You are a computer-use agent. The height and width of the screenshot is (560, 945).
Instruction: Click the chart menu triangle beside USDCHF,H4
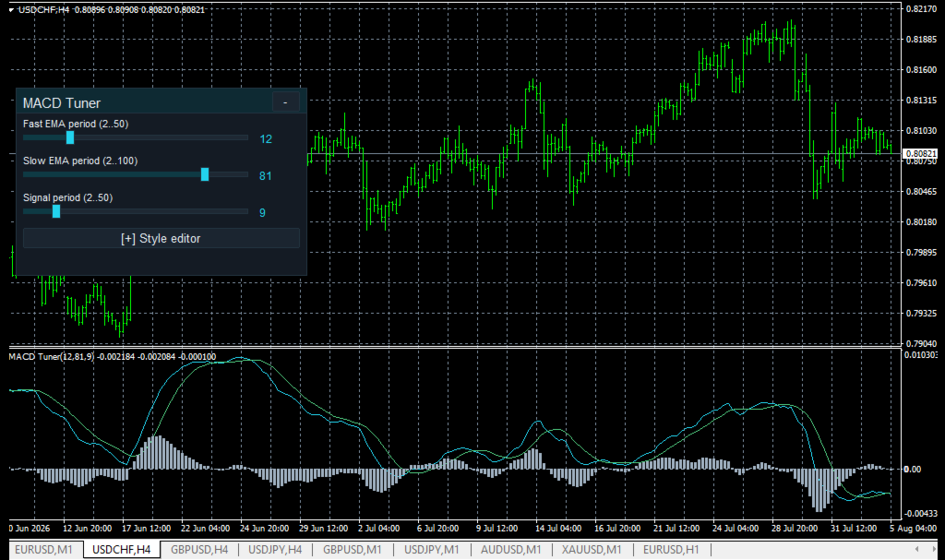click(x=11, y=9)
